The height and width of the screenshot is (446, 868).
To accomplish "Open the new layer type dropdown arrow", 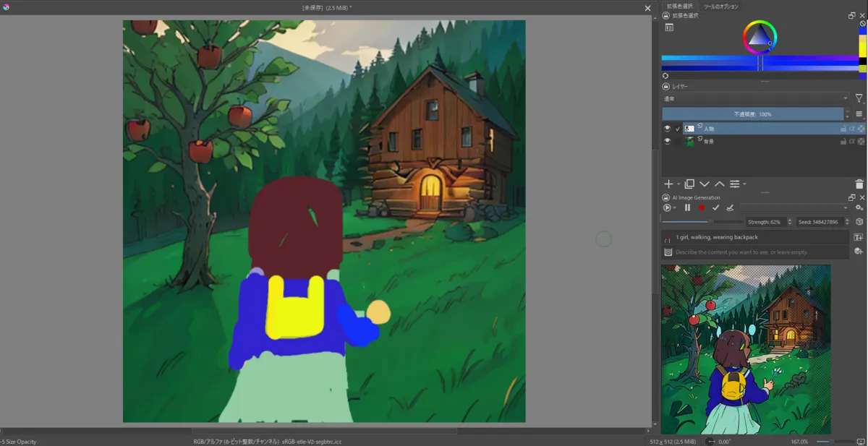I will pos(678,185).
